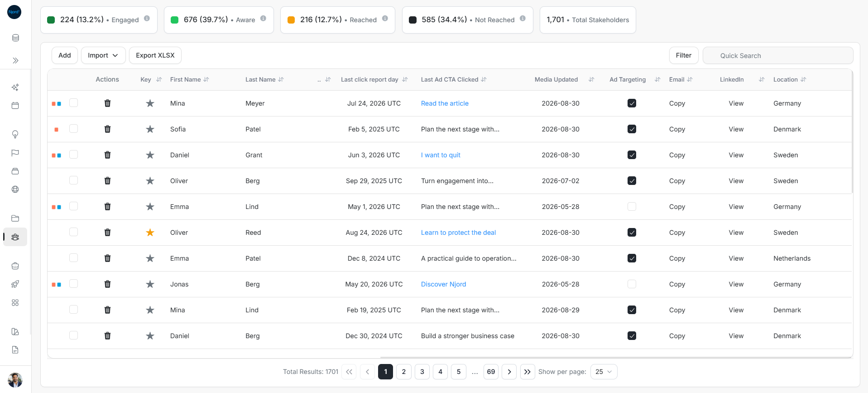The width and height of the screenshot is (868, 393).
Task: Click the green Engaged color square
Action: pos(51,20)
